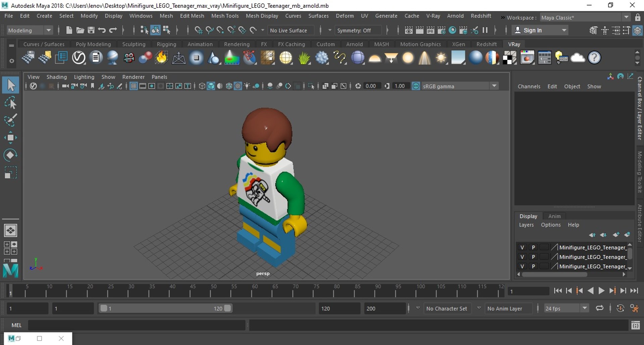Toggle wireframe shading in the viewport toolbar
The width and height of the screenshot is (644, 345).
(x=202, y=86)
